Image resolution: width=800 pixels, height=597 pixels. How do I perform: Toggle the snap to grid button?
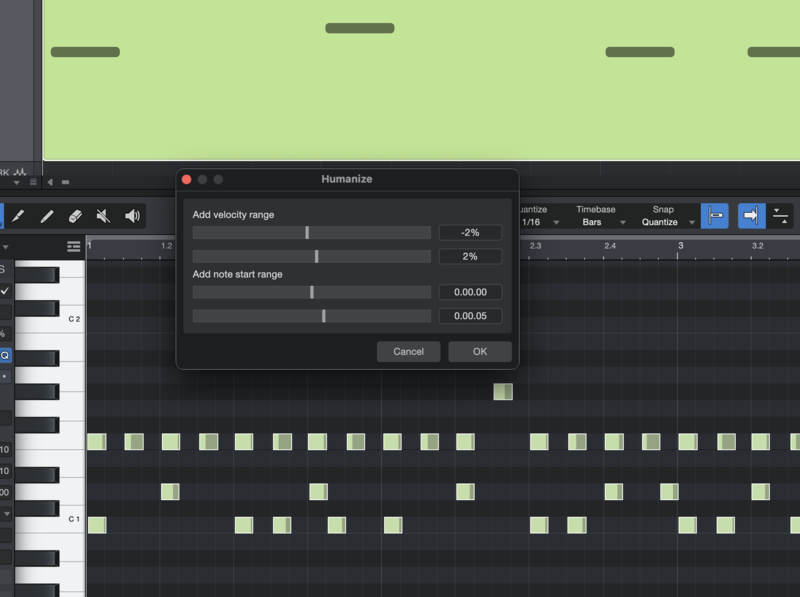pos(714,215)
